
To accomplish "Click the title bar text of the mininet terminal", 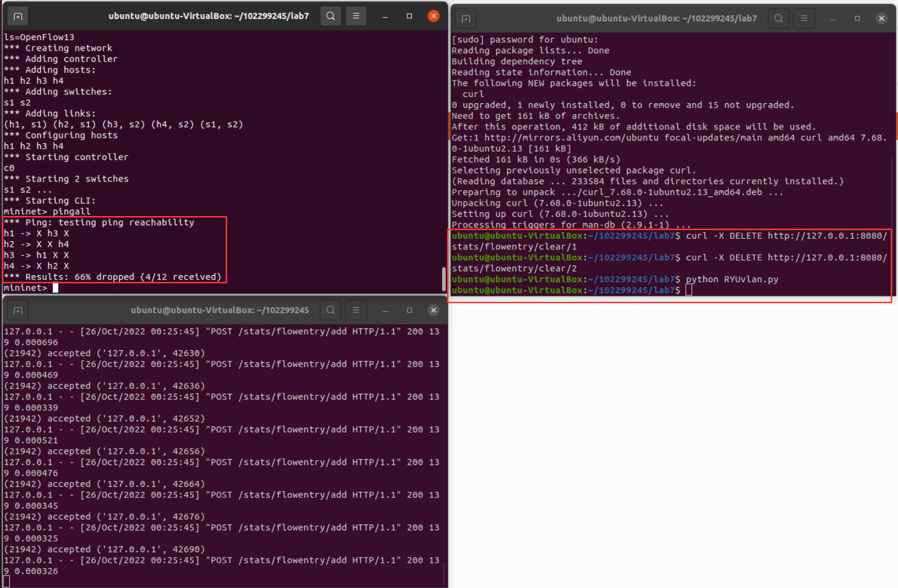I will [209, 16].
